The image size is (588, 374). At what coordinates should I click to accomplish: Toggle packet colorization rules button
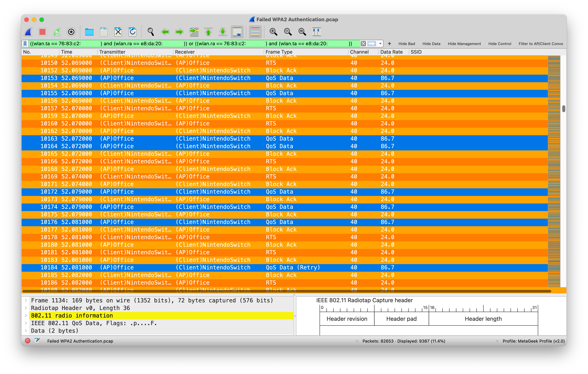(x=255, y=32)
